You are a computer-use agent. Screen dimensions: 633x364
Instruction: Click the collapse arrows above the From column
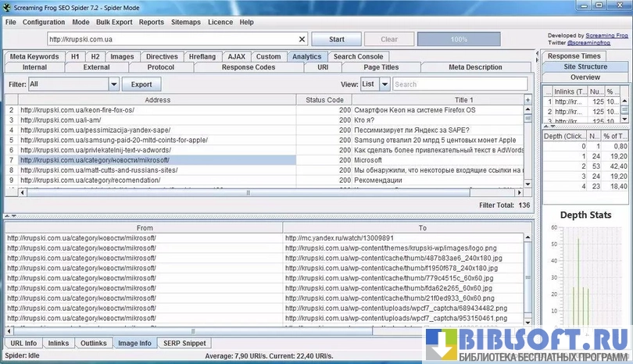point(9,216)
